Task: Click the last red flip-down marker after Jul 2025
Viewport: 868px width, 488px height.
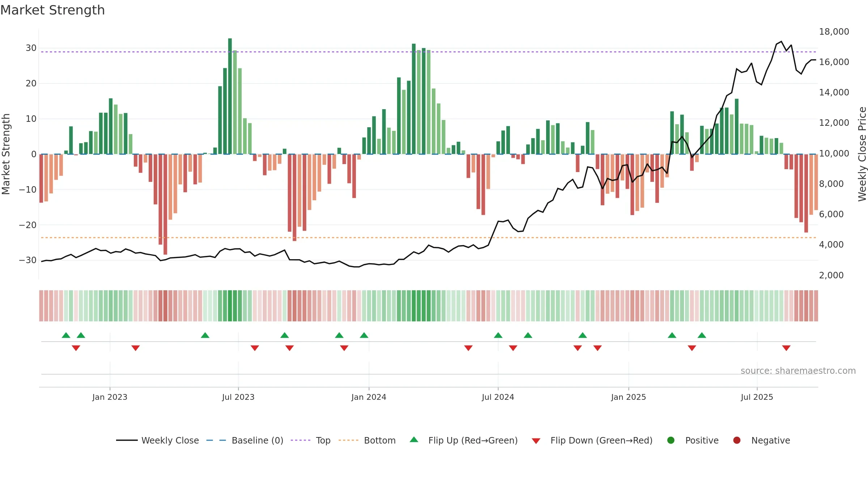Action: click(786, 348)
